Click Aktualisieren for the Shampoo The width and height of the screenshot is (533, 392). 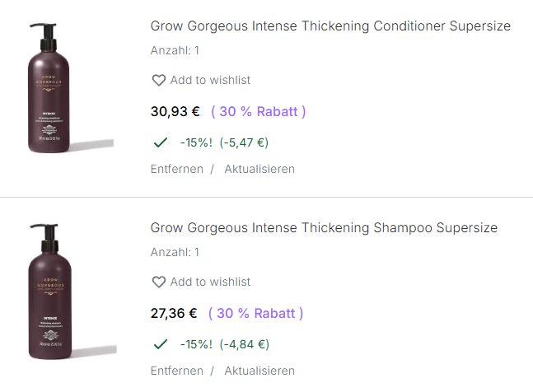pos(259,371)
